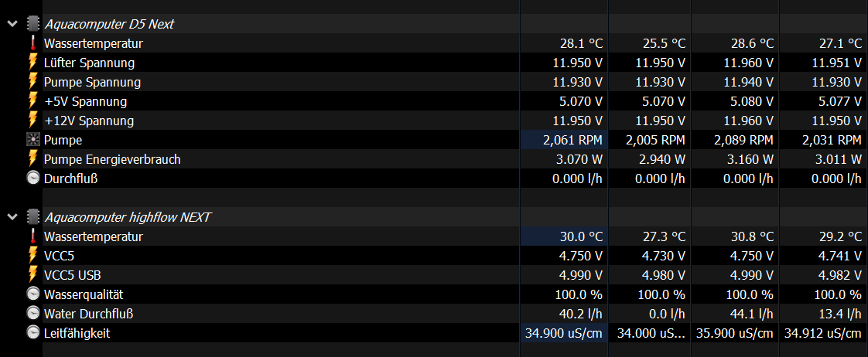Click the 13.4 l/h flow value
Image resolution: width=868 pixels, height=357 pixels.
[842, 314]
